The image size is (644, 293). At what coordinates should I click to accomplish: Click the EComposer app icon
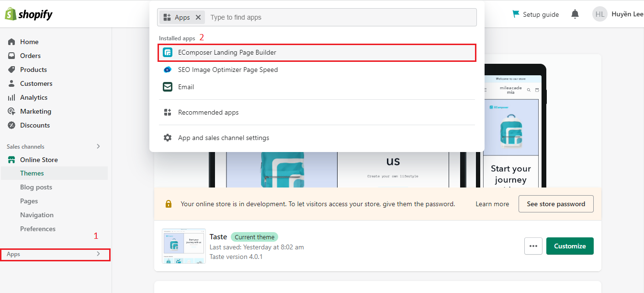click(x=168, y=52)
